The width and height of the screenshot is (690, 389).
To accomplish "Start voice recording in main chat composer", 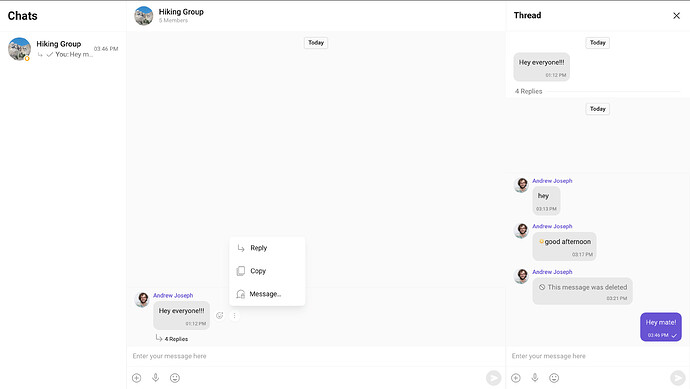I will (x=155, y=378).
